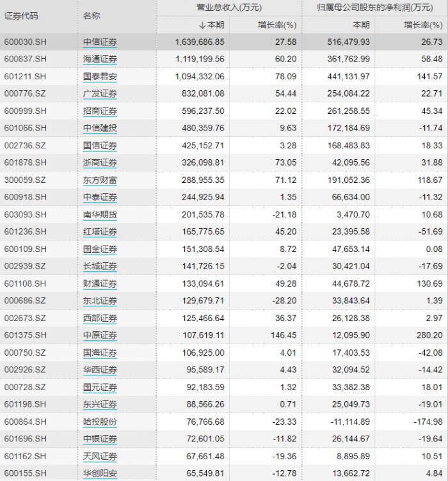Select the code cell 603093.SH

(x=26, y=214)
